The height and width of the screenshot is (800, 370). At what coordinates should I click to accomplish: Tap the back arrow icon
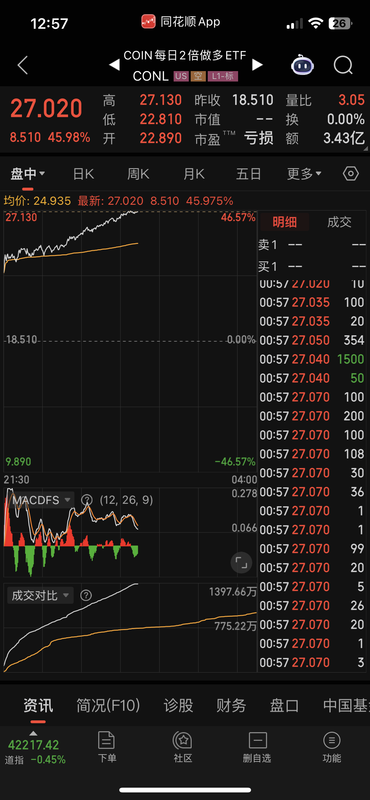pyautogui.click(x=22, y=65)
